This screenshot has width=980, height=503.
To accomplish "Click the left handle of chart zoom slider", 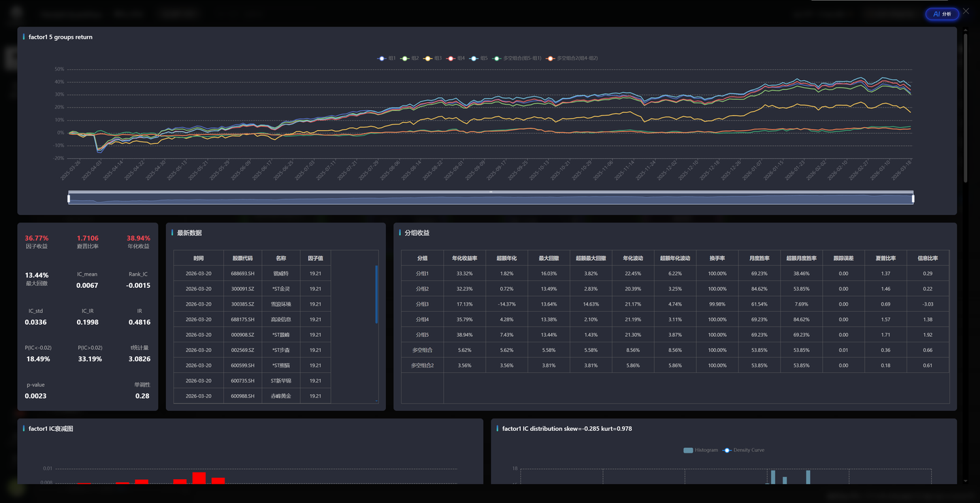I will pos(69,199).
